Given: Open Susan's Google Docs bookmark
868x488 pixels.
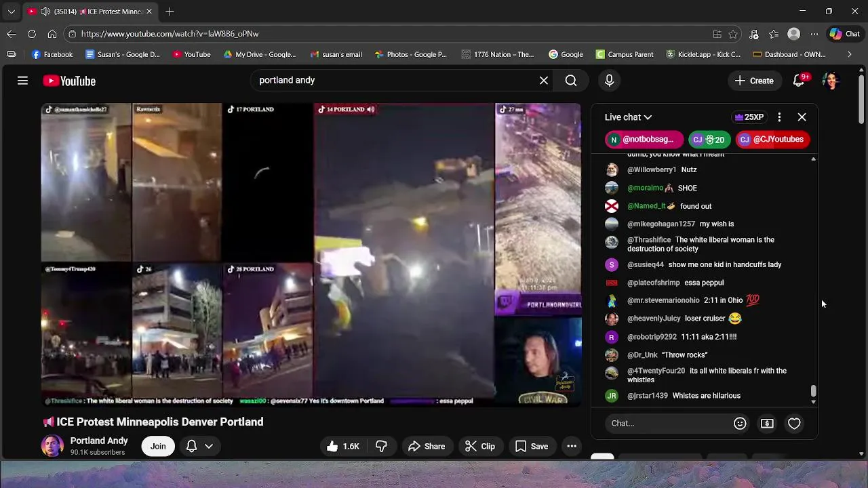Looking at the screenshot, I should coord(122,54).
